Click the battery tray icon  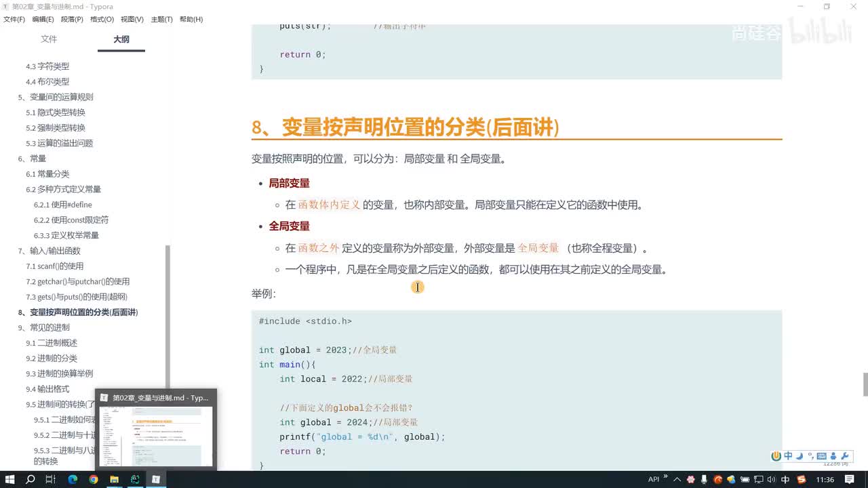pos(744,479)
